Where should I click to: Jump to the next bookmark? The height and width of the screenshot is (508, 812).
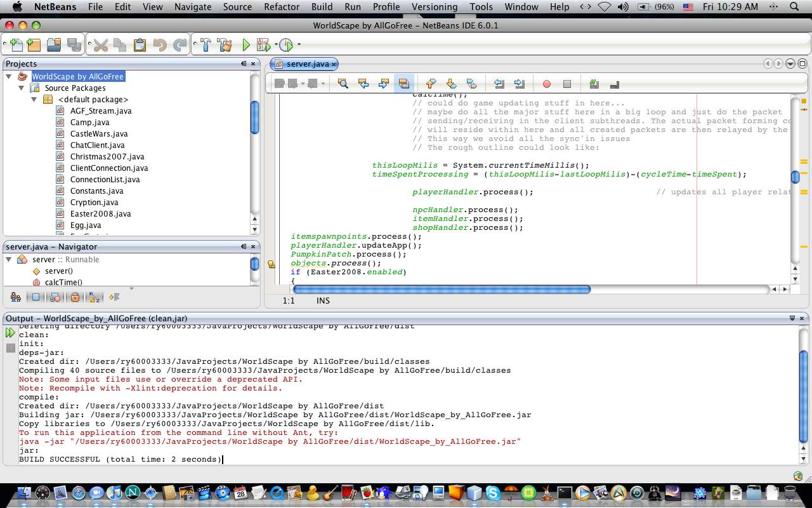tap(451, 83)
